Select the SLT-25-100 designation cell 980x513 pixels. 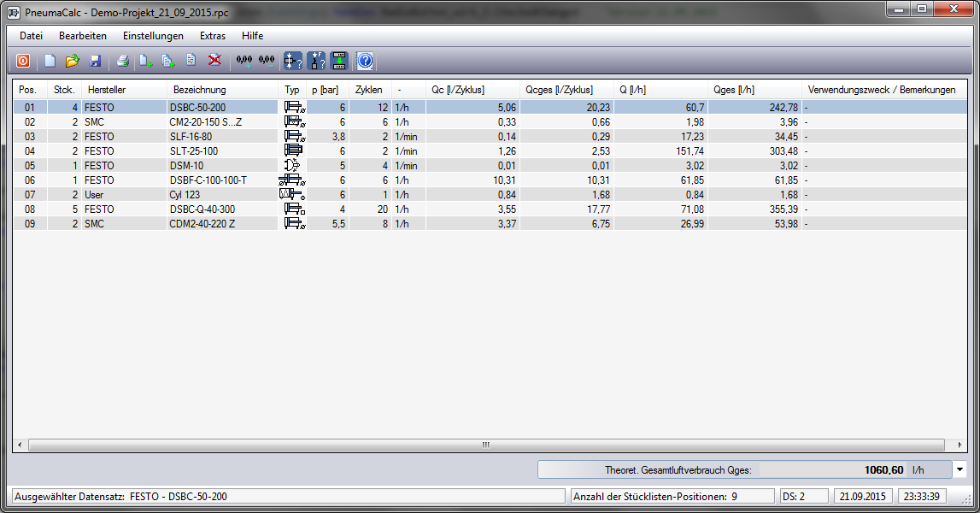(x=222, y=150)
